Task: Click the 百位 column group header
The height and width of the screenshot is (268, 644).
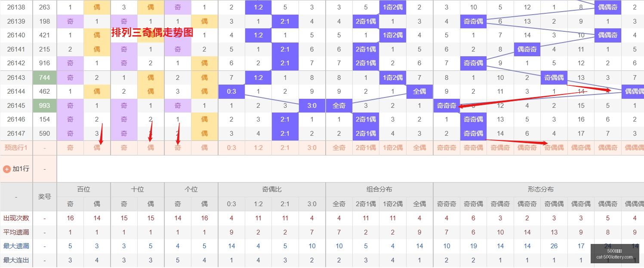Action: coord(83,189)
